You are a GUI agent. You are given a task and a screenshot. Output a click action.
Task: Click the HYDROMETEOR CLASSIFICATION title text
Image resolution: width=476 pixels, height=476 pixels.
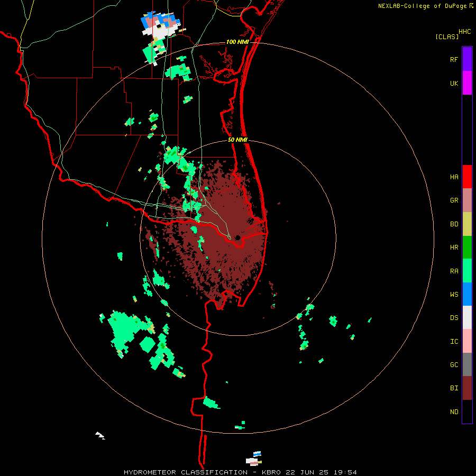coord(186,472)
